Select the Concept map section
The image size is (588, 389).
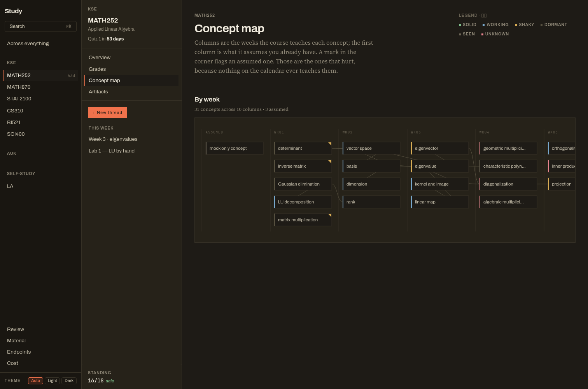tap(131, 81)
